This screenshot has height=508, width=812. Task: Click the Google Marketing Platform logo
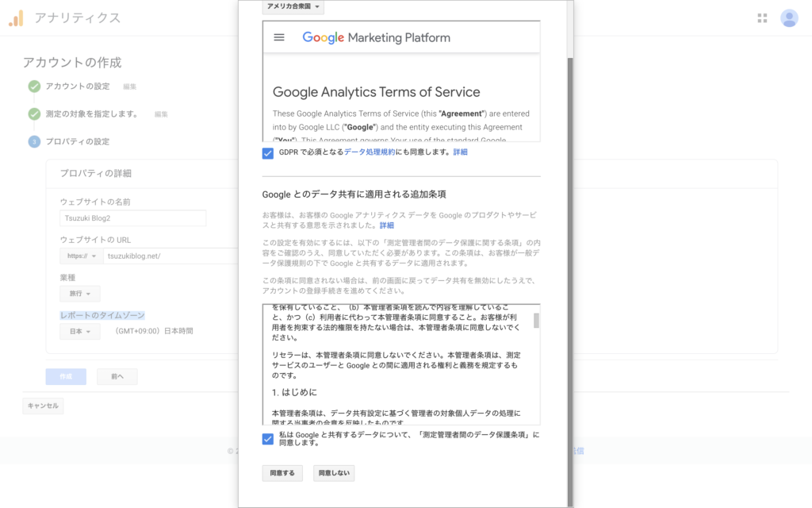pos(377,37)
